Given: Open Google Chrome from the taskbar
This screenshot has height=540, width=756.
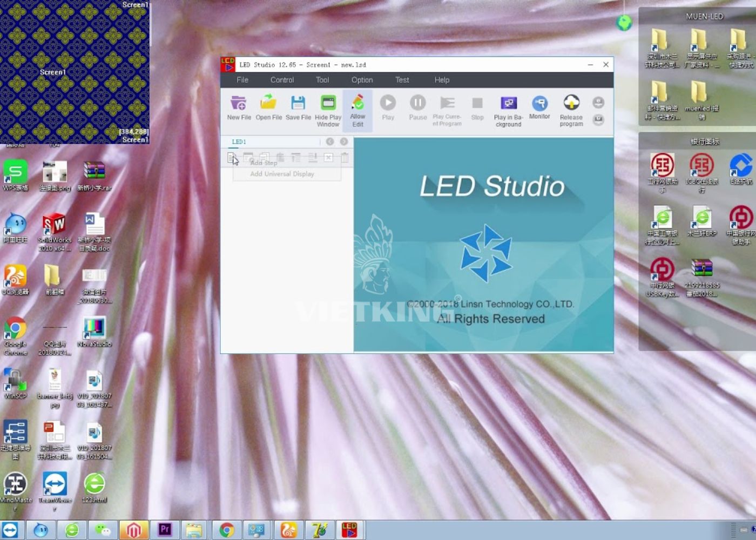Looking at the screenshot, I should pos(227,530).
